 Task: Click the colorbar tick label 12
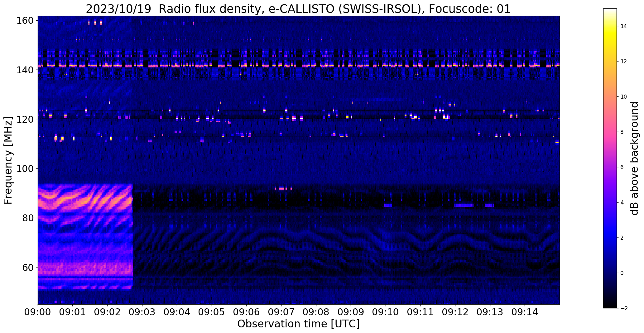624,61
